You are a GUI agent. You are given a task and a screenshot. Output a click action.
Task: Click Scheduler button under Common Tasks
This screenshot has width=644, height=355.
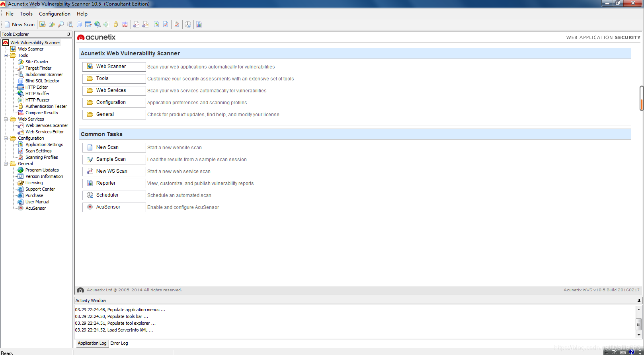(114, 195)
